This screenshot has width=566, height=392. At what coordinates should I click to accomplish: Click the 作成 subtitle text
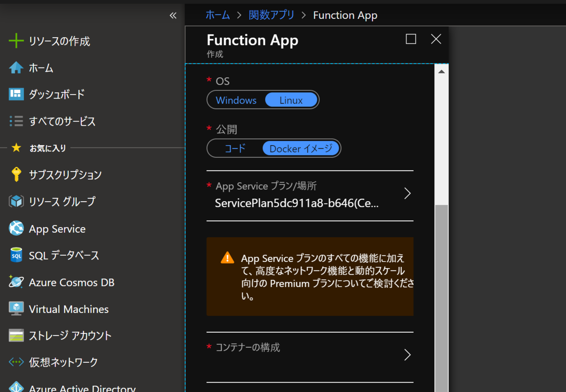pos(215,54)
